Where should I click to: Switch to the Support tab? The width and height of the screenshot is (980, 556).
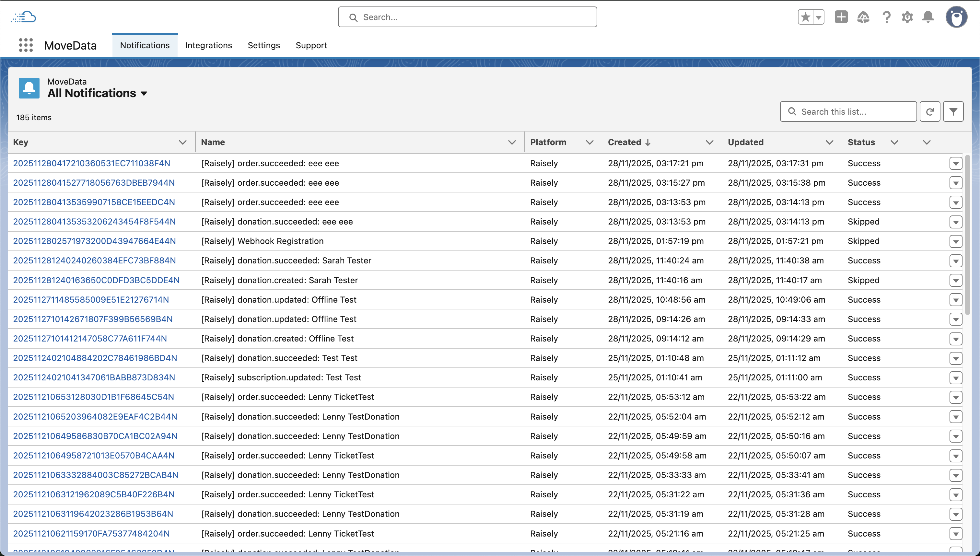point(311,45)
